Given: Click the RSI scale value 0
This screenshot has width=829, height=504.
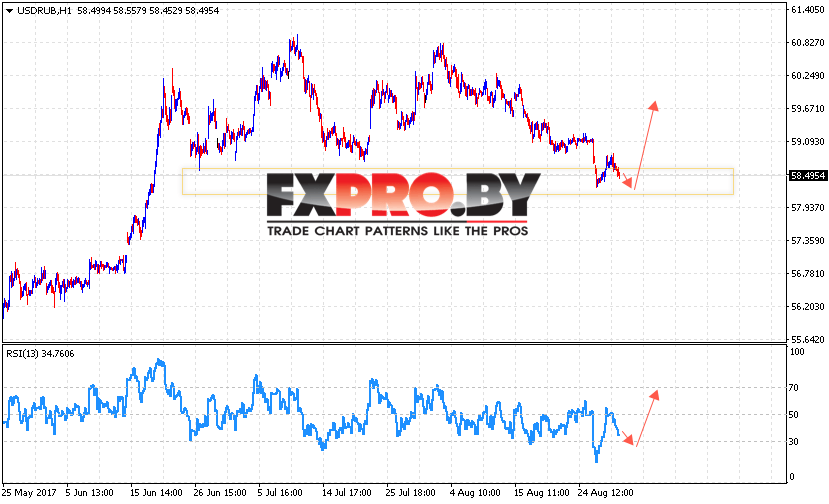Looking at the screenshot, I should click(x=791, y=476).
